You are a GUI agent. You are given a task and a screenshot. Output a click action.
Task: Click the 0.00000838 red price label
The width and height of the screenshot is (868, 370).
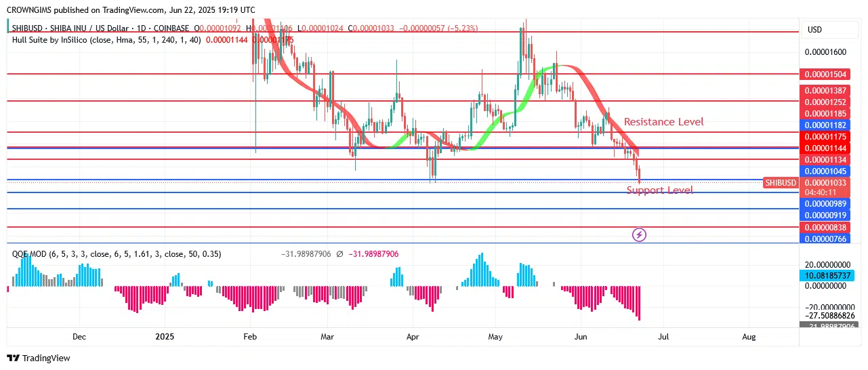point(825,228)
